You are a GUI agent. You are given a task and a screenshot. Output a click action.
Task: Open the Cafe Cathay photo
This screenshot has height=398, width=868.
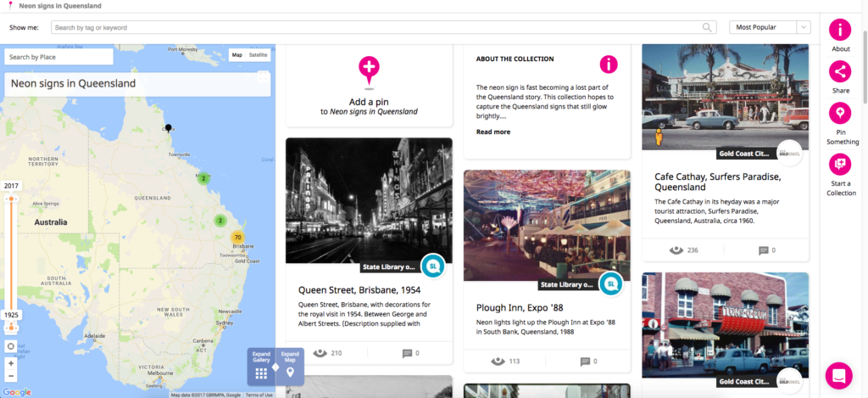tap(726, 97)
